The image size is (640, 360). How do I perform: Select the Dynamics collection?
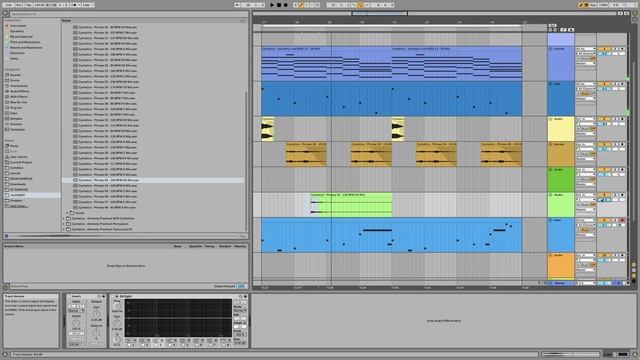click(17, 31)
